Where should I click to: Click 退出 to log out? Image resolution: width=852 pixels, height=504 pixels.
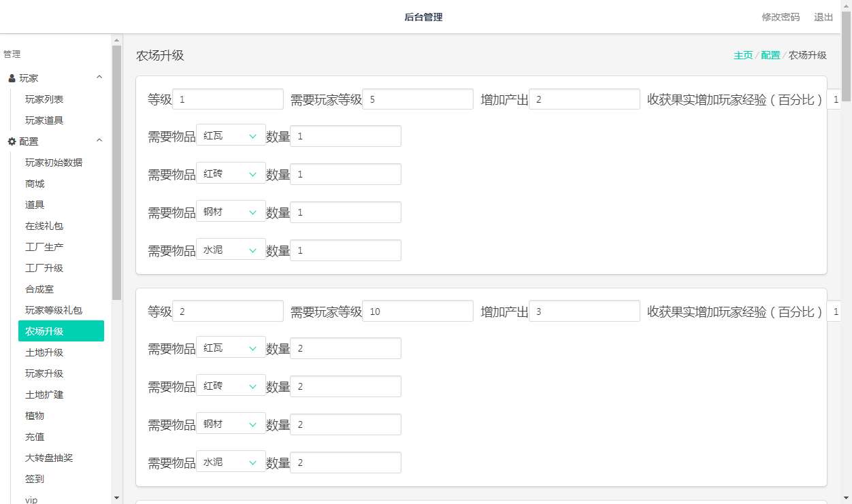coord(823,17)
